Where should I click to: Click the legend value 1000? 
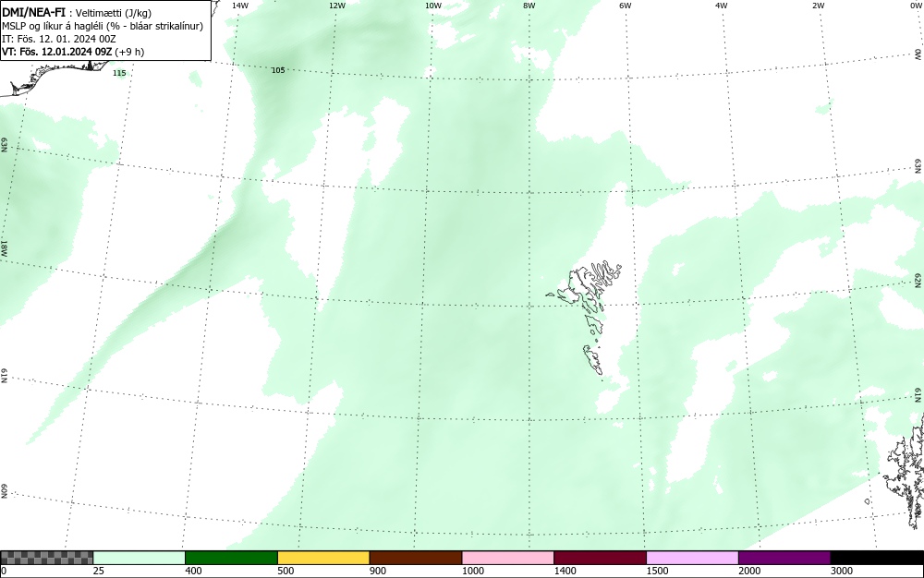(472, 571)
